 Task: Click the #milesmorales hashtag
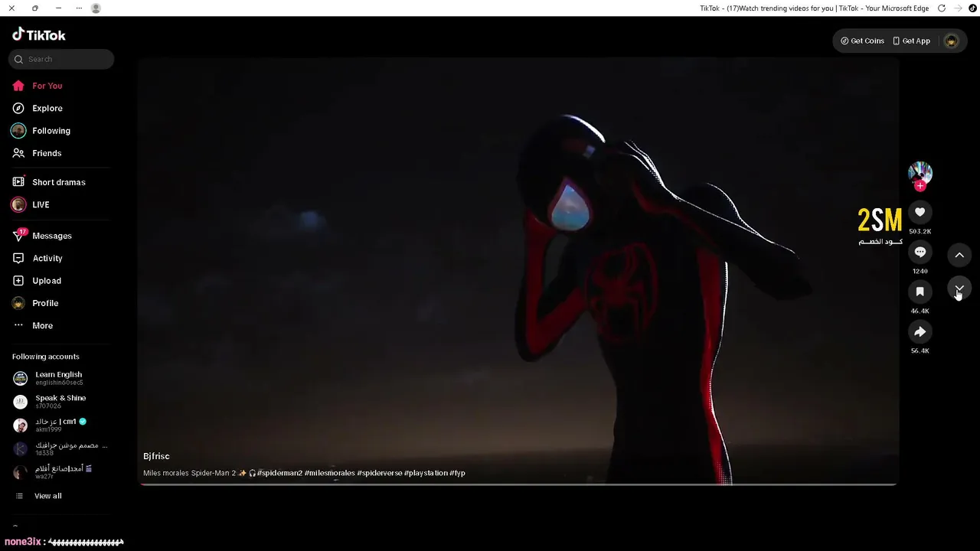329,473
